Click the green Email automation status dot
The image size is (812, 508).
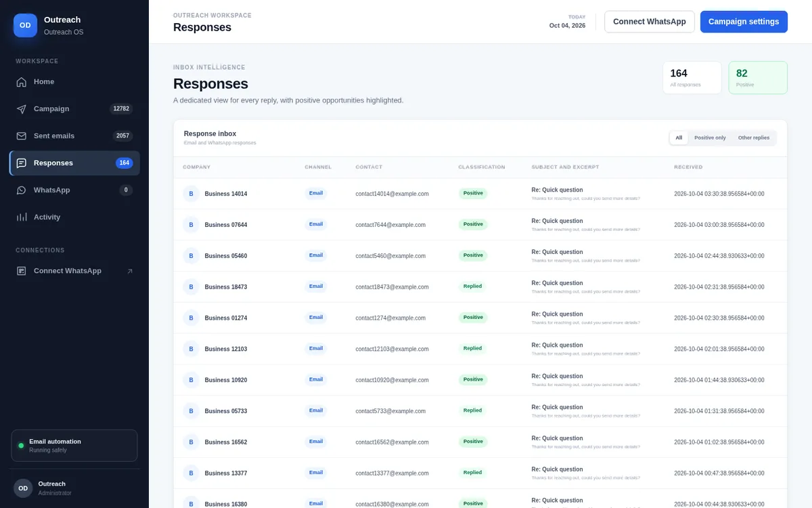(21, 446)
